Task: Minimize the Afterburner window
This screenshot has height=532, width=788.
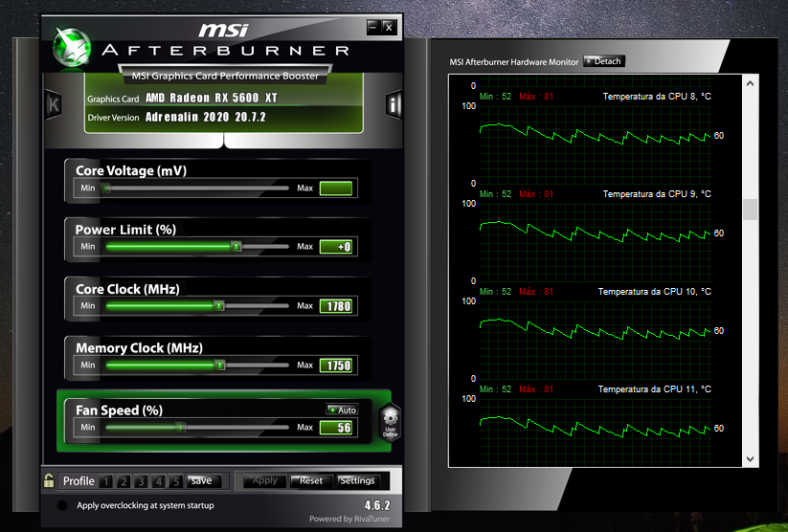Action: (372, 27)
